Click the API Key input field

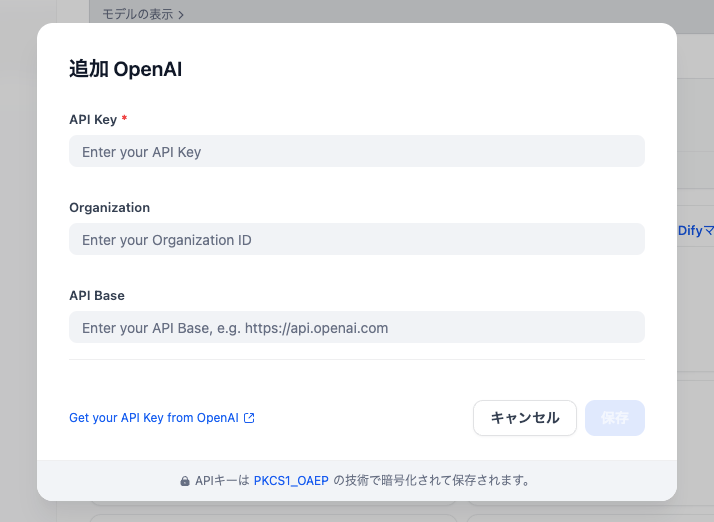(x=357, y=151)
